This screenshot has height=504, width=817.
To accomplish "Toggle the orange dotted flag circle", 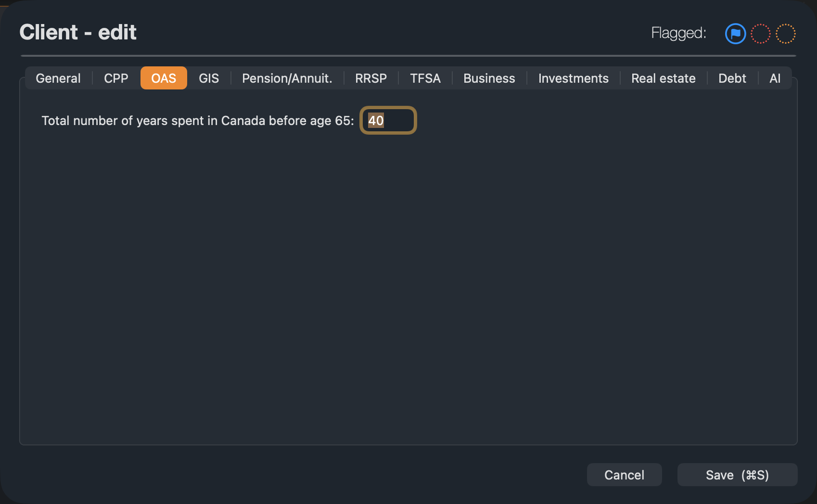I will pos(786,34).
